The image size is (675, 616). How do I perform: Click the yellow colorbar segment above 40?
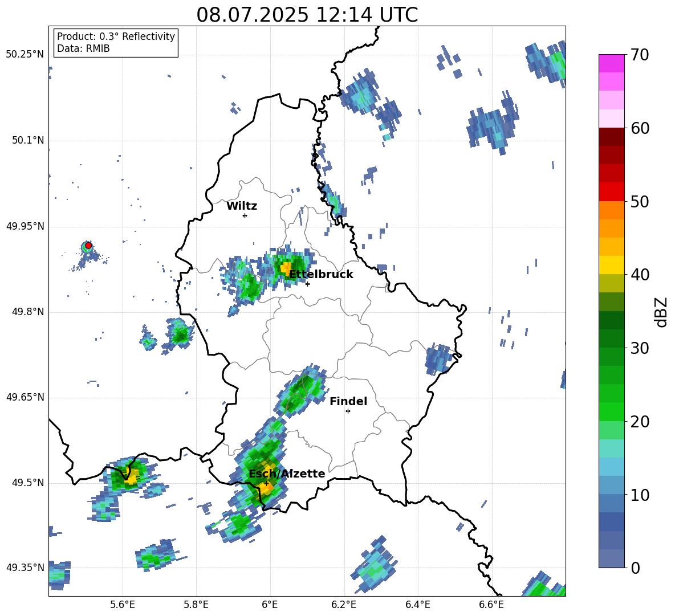coord(611,265)
